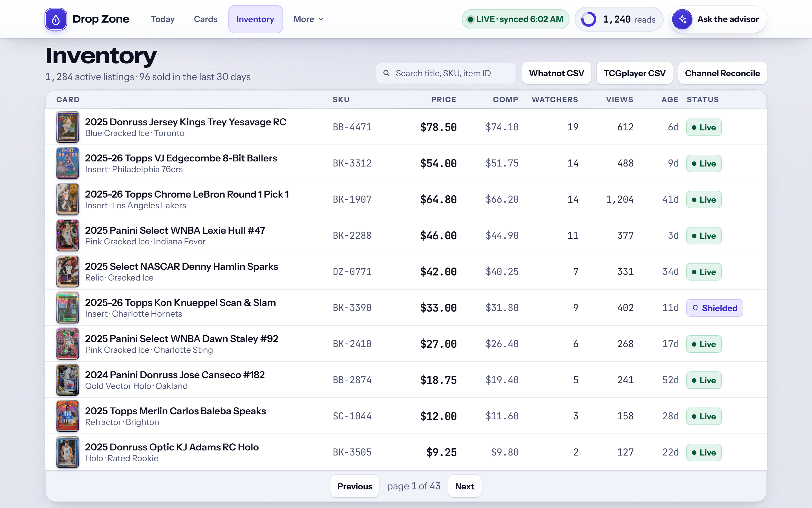Open KJ Adams RC Holo thumbnail
The width and height of the screenshot is (812, 508).
pyautogui.click(x=68, y=452)
